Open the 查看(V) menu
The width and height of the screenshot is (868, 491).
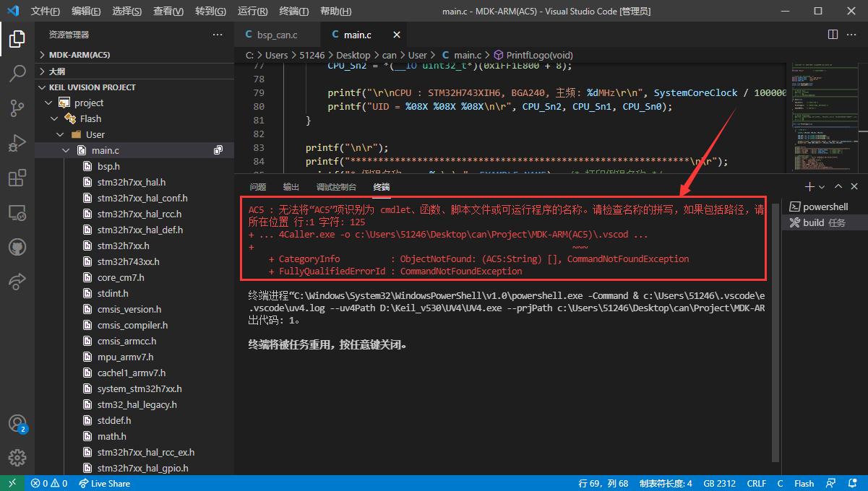[168, 12]
